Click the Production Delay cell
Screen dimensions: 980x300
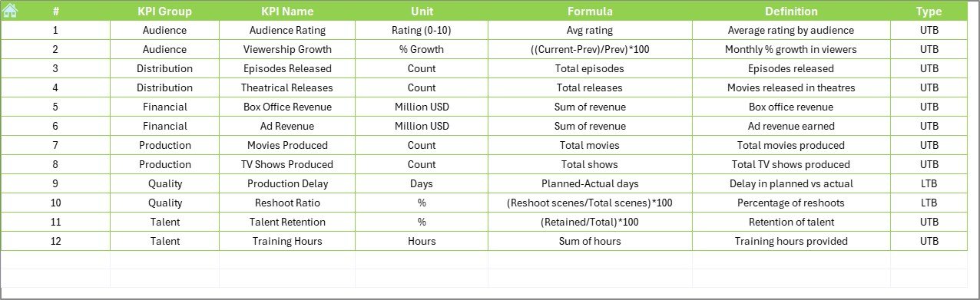pyautogui.click(x=287, y=184)
